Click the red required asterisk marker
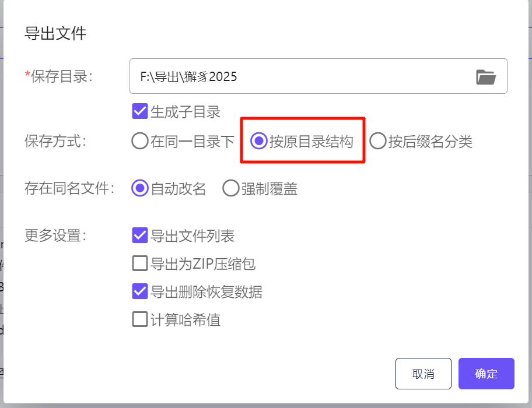532x408 pixels. point(27,75)
